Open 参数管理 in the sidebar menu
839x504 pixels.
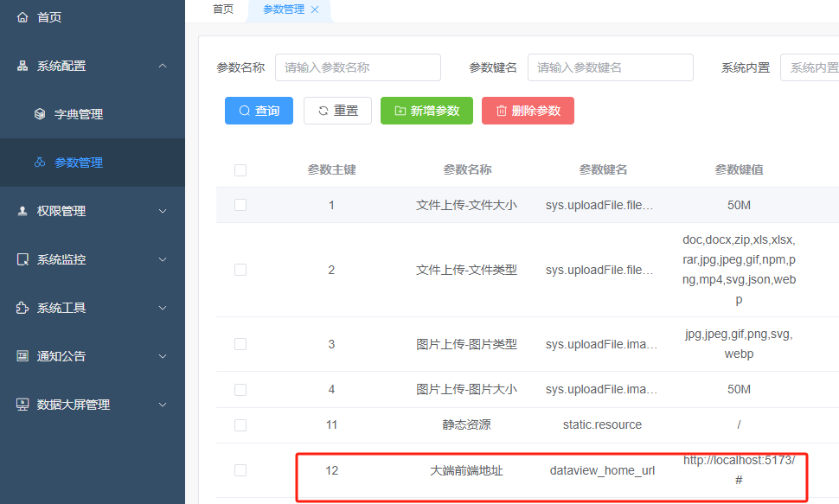click(79, 163)
